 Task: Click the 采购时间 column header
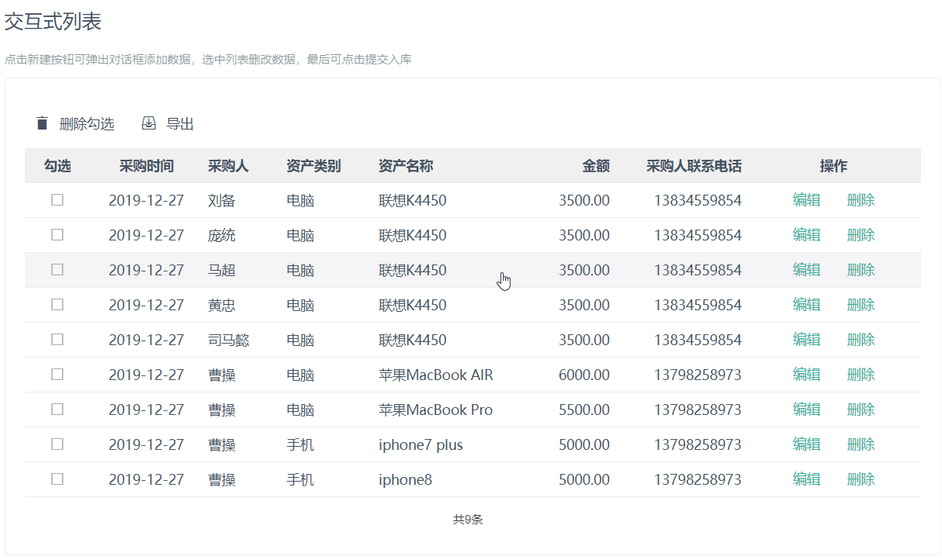147,166
